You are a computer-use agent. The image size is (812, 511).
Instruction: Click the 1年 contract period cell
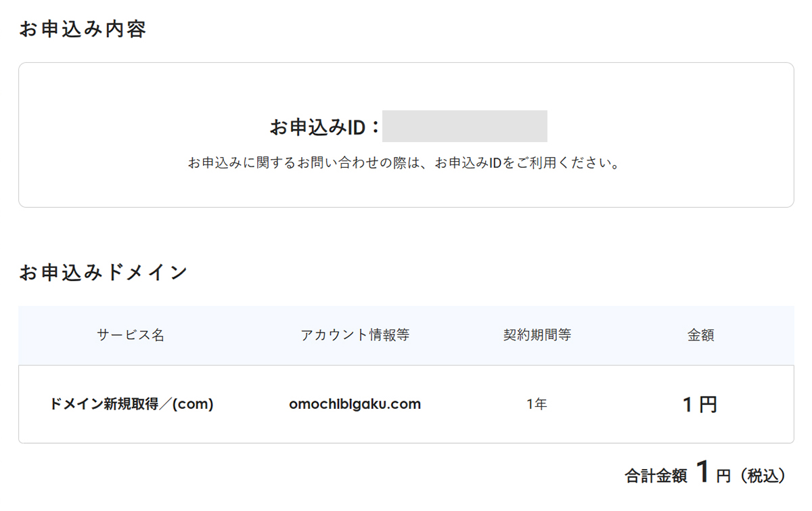(x=537, y=405)
